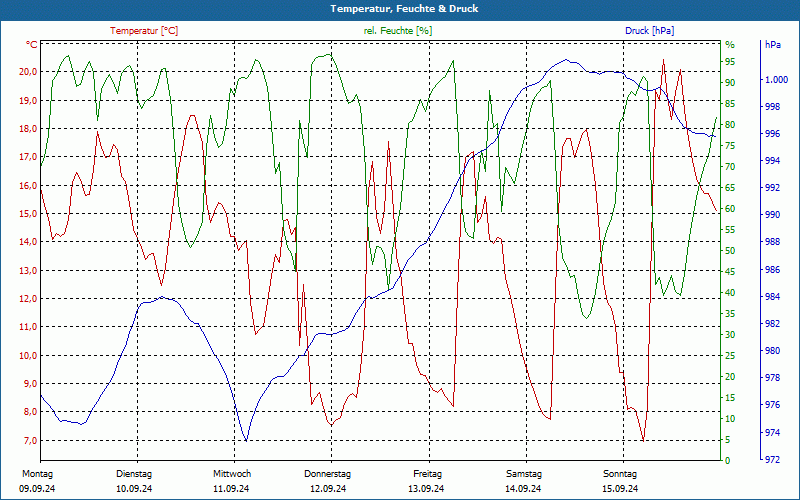Click the '50' humidity axis value
Viewport: 800px width, 500px height.
pos(730,251)
